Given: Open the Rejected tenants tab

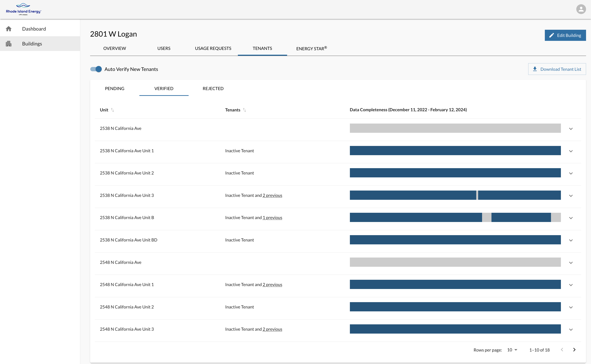Looking at the screenshot, I should point(213,89).
